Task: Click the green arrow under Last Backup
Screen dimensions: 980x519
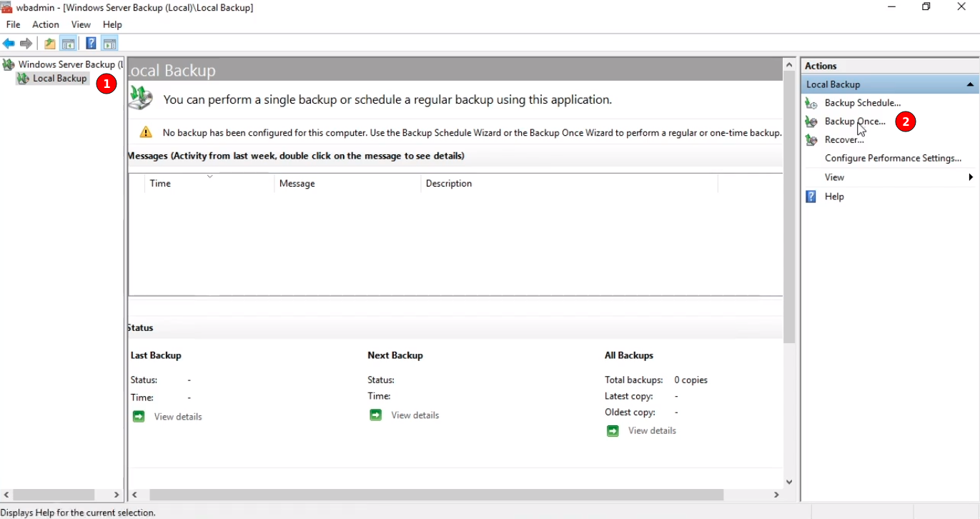Action: [139, 417]
